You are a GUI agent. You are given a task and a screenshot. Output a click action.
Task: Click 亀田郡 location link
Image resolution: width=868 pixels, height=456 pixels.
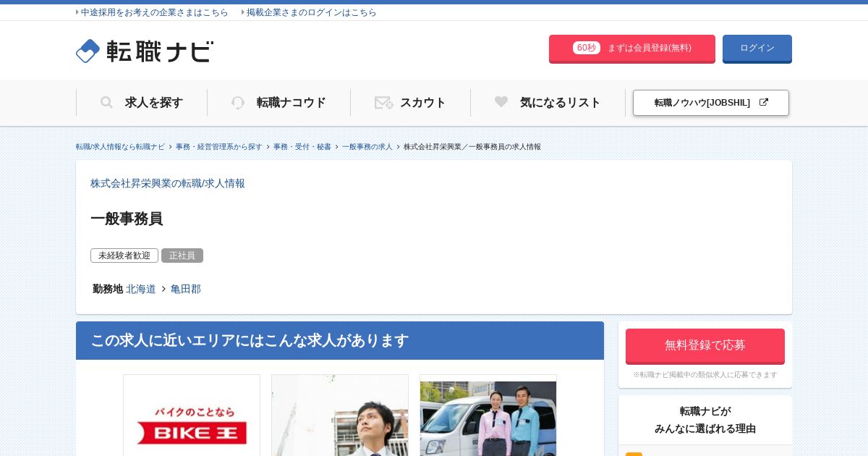[x=186, y=289]
